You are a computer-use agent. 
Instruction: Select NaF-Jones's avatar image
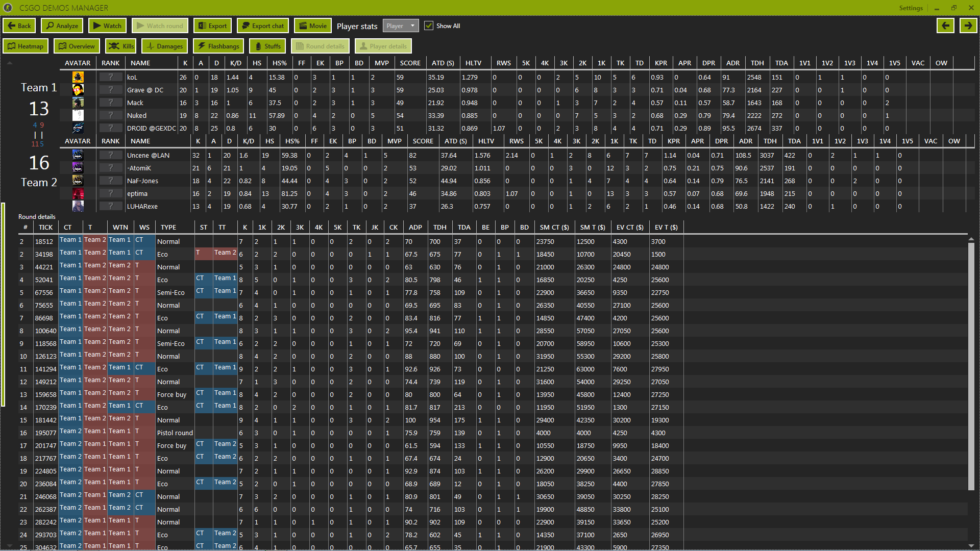[78, 181]
